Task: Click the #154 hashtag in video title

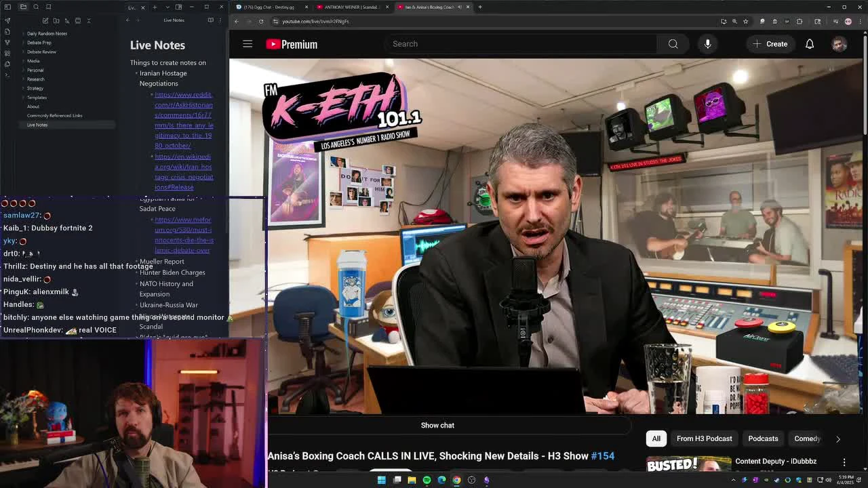Action: coord(602,456)
